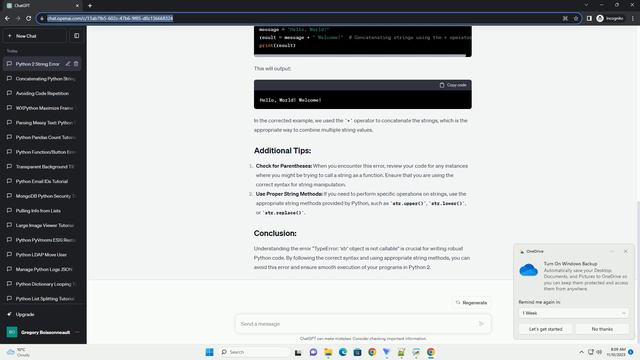Click the address bar URL
This screenshot has width=640, height=360.
point(110,18)
